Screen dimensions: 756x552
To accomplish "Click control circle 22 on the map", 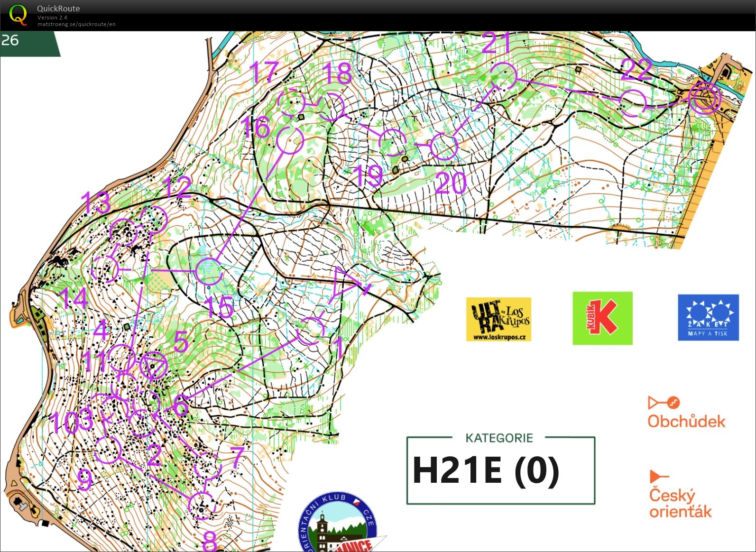I will click(634, 103).
